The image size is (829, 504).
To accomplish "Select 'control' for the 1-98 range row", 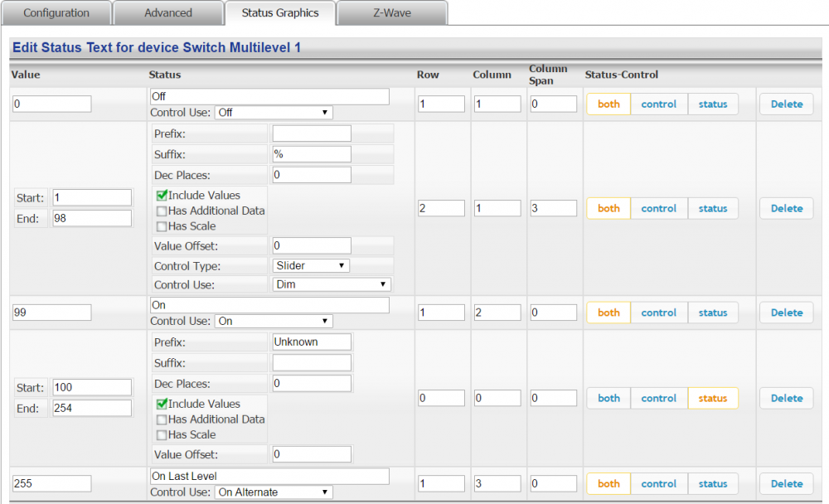I will 659,209.
